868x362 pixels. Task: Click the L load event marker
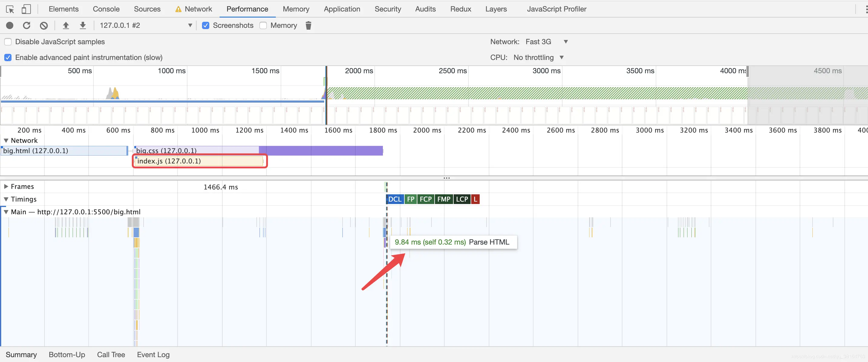[475, 199]
